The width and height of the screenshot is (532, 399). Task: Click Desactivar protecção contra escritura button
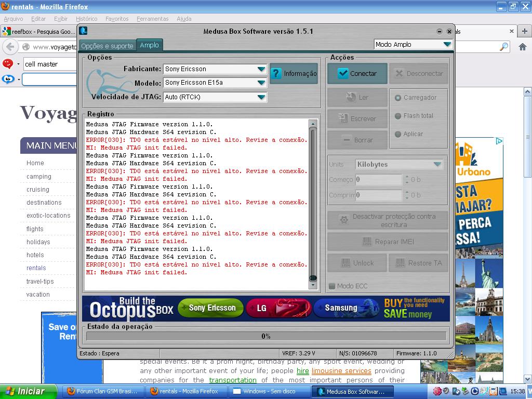point(388,220)
